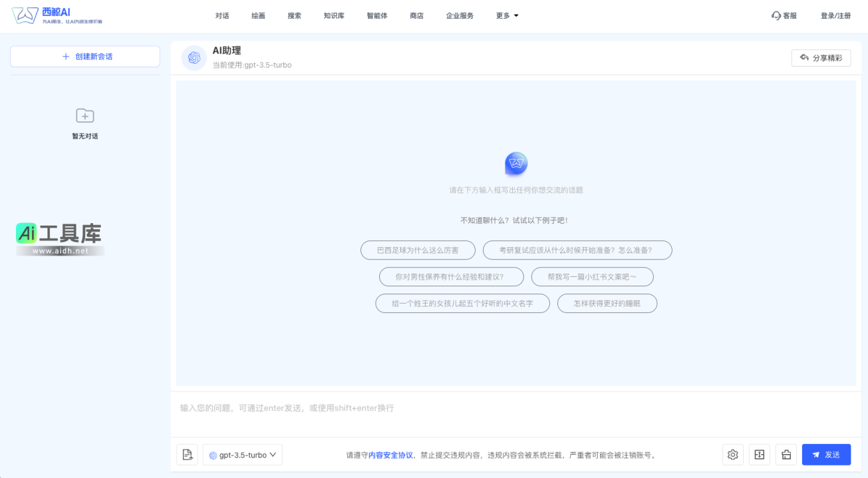Click the file upload icon near input box
The width and height of the screenshot is (868, 478).
(187, 454)
